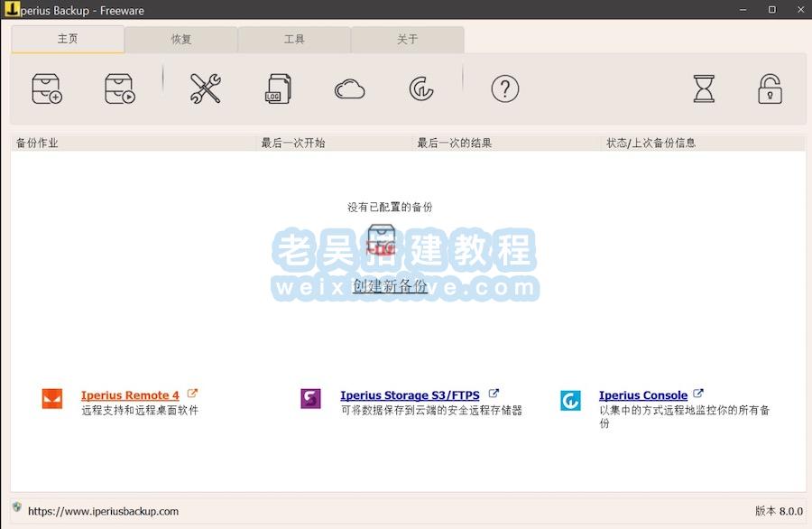Click the run backup job icon
Viewport: 812px width, 529px height.
click(120, 88)
